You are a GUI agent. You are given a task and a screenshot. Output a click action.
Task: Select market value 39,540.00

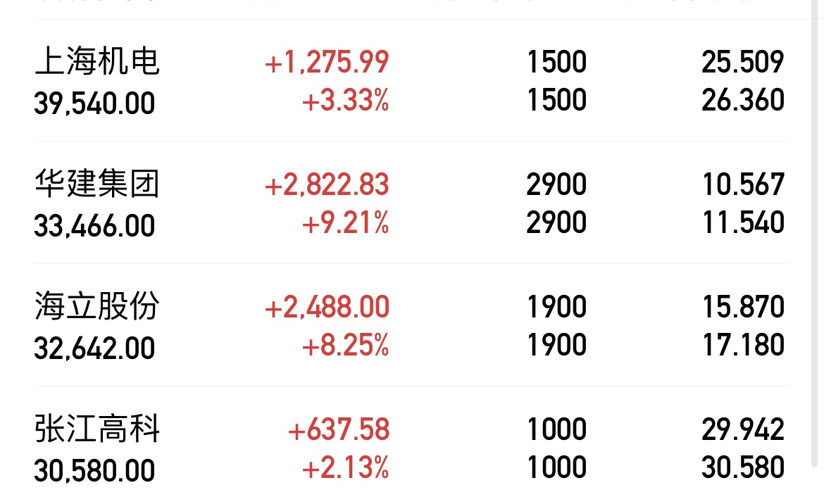pyautogui.click(x=94, y=103)
